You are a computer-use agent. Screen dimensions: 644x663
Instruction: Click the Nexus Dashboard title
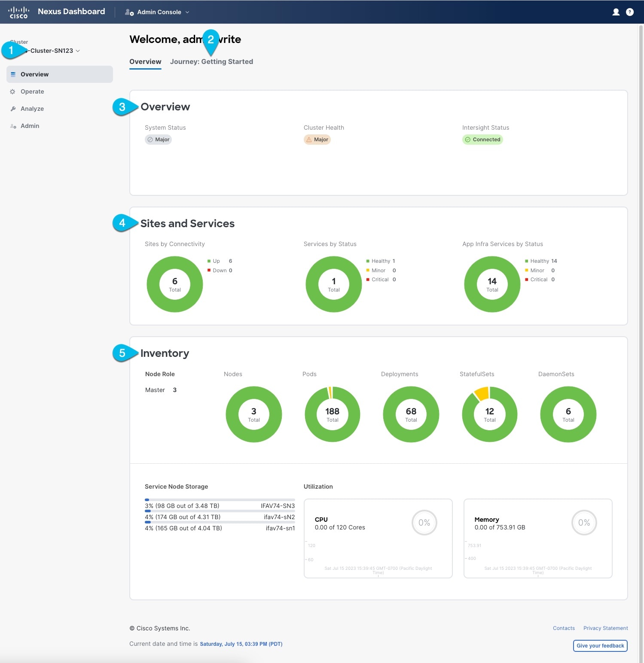coord(71,12)
